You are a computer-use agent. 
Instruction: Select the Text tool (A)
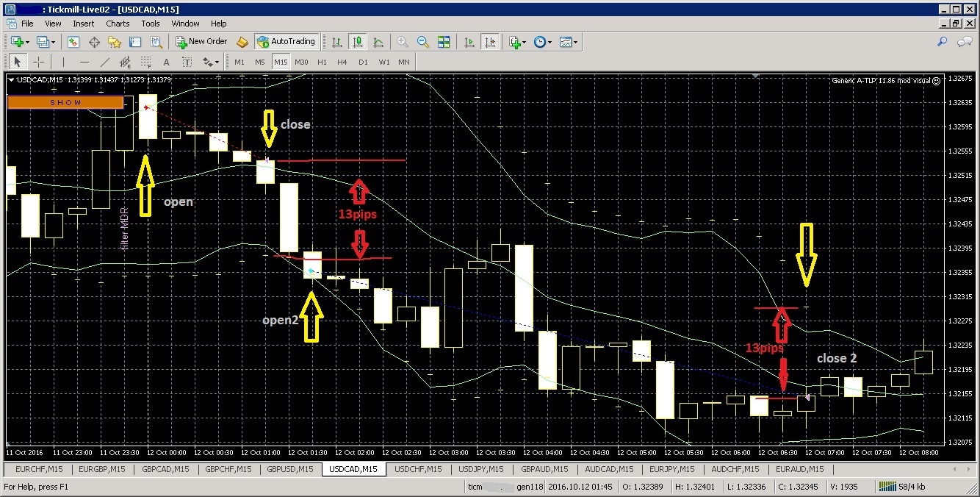click(167, 62)
